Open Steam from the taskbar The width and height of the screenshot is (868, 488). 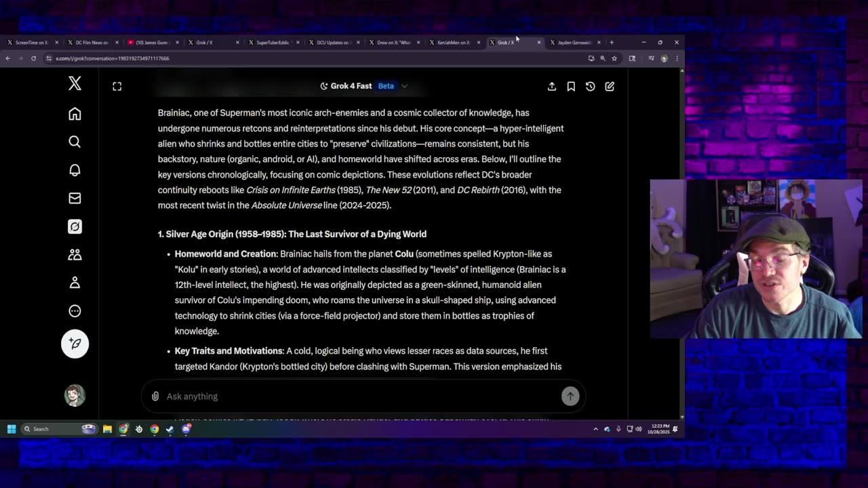tap(170, 429)
